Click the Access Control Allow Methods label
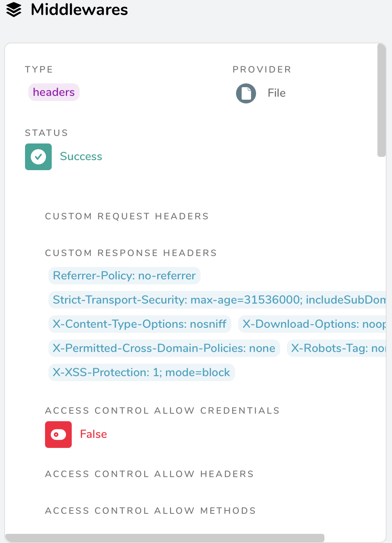The image size is (392, 543). 150,511
